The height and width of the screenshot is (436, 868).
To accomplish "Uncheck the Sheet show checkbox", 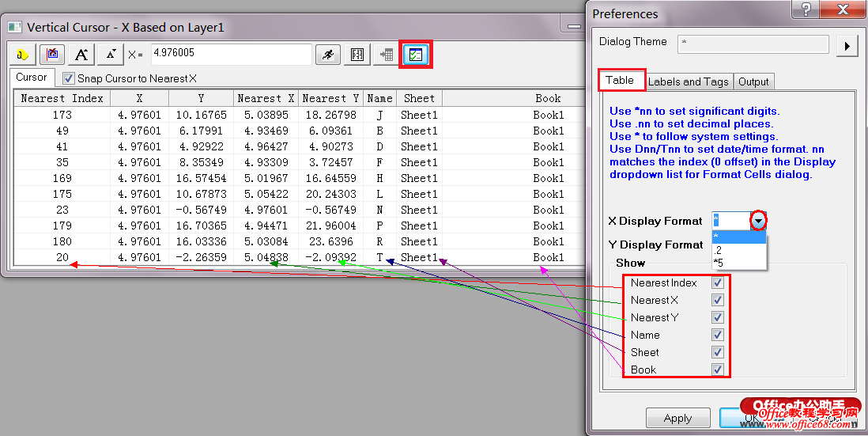I will point(718,352).
